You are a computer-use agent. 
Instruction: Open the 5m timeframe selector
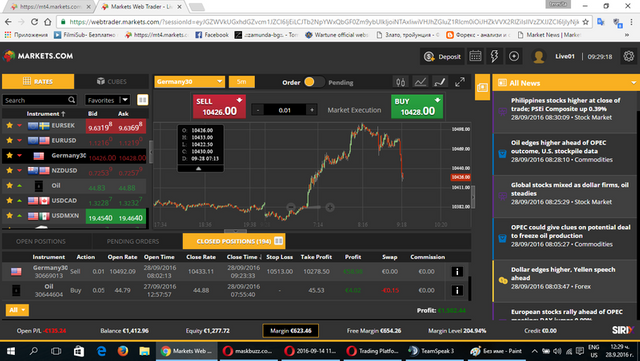click(242, 82)
